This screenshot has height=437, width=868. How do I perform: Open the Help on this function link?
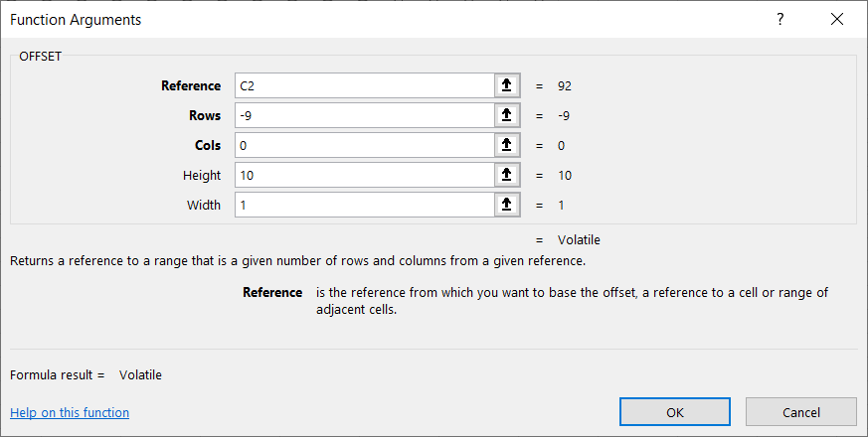70,412
